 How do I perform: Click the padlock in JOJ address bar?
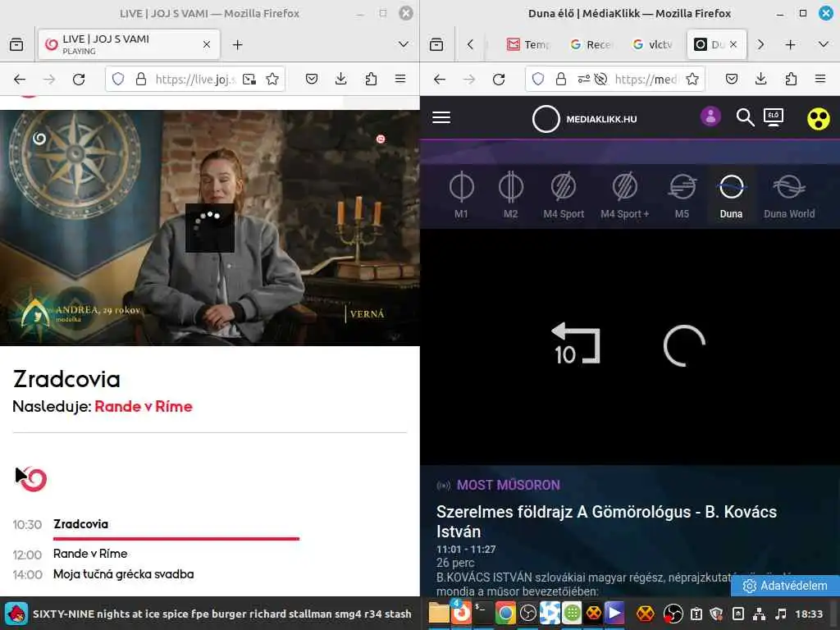coord(141,80)
